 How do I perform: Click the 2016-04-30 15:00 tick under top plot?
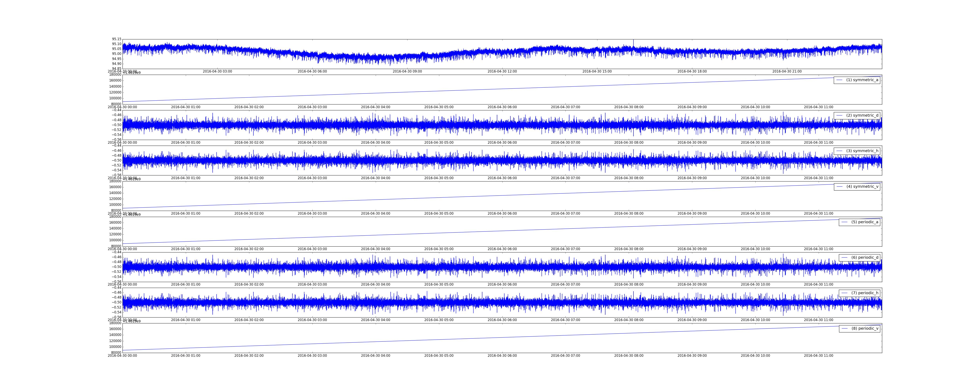point(597,72)
